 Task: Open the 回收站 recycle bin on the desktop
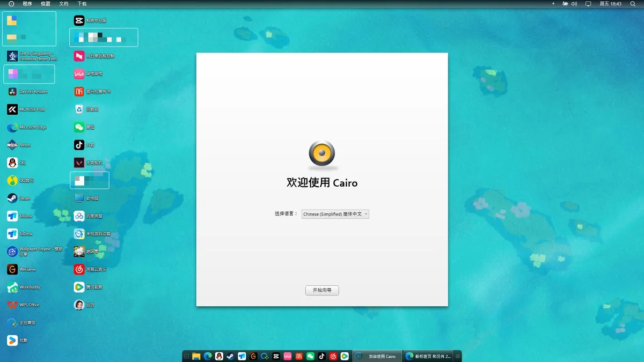[x=86, y=109]
